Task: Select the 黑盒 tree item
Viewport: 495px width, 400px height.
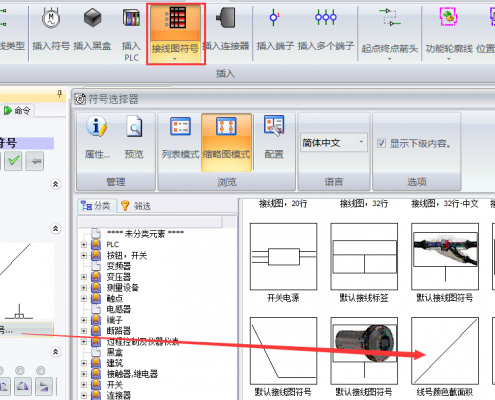Action: [115, 352]
